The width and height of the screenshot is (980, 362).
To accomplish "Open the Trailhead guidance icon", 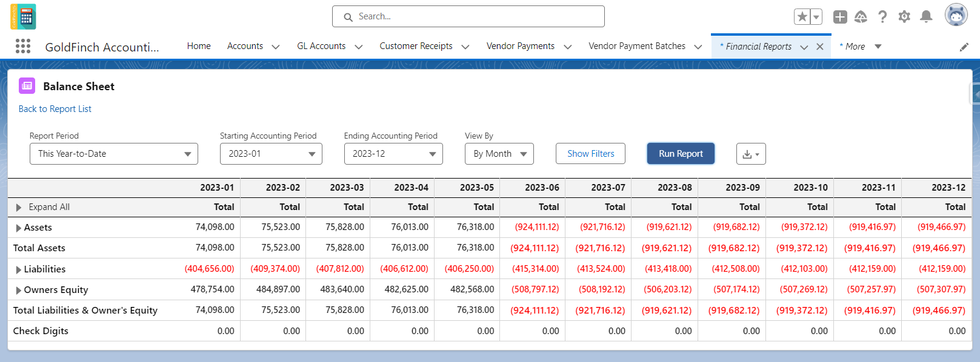I will pyautogui.click(x=861, y=17).
